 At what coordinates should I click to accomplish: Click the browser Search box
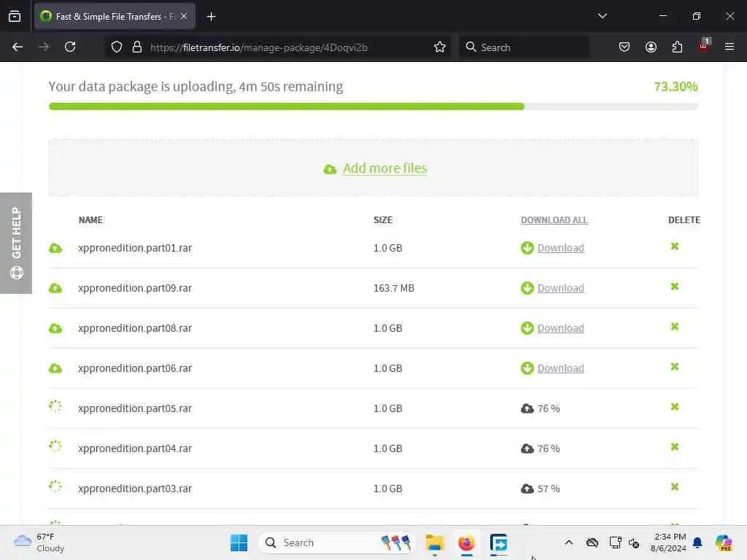pos(524,47)
